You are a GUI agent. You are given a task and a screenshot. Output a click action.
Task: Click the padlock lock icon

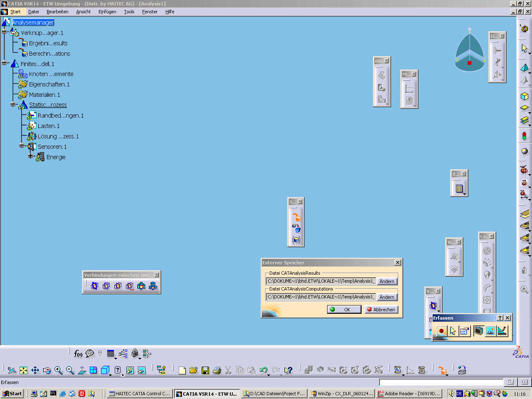(x=135, y=353)
